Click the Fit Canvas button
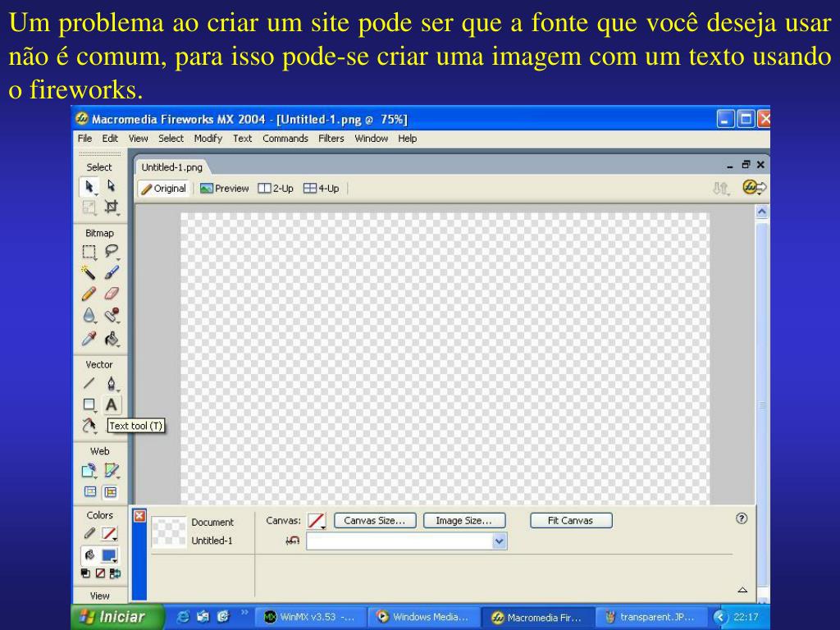Screen dimensions: 840x630 (571, 521)
